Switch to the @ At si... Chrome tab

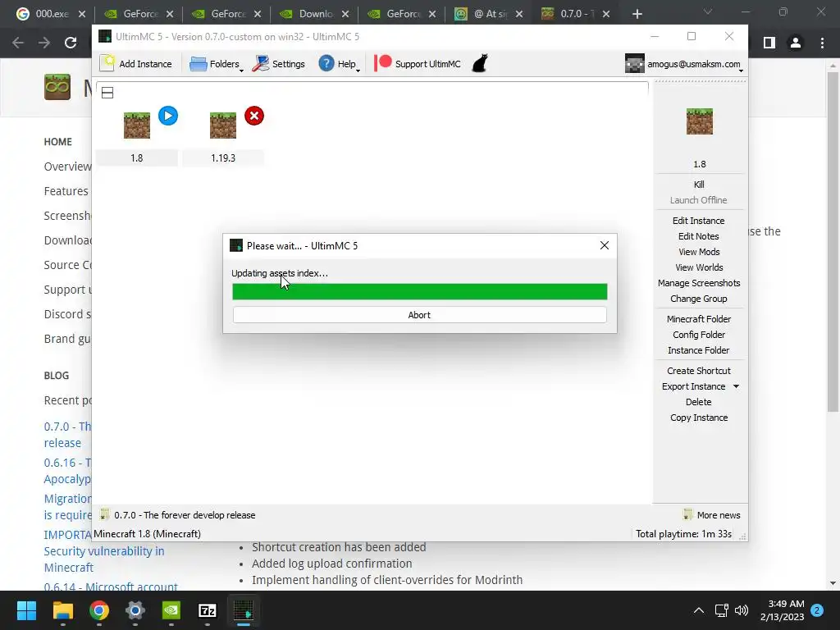pos(489,14)
